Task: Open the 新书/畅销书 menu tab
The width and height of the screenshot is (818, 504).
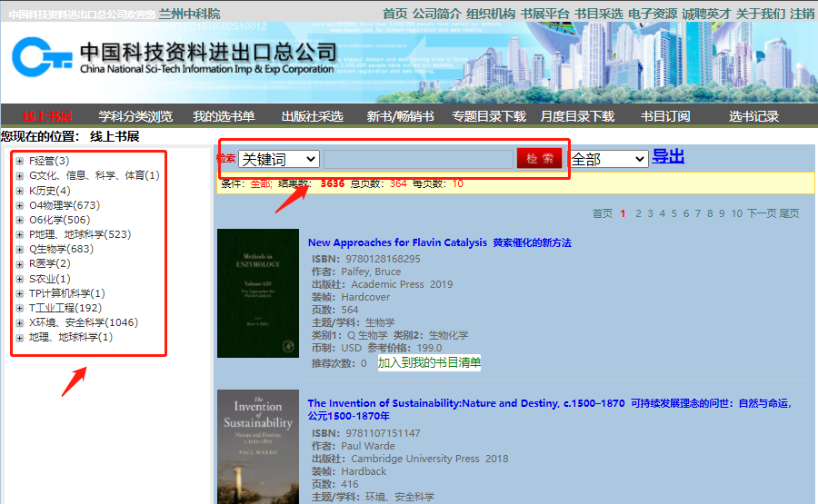Action: click(x=400, y=116)
